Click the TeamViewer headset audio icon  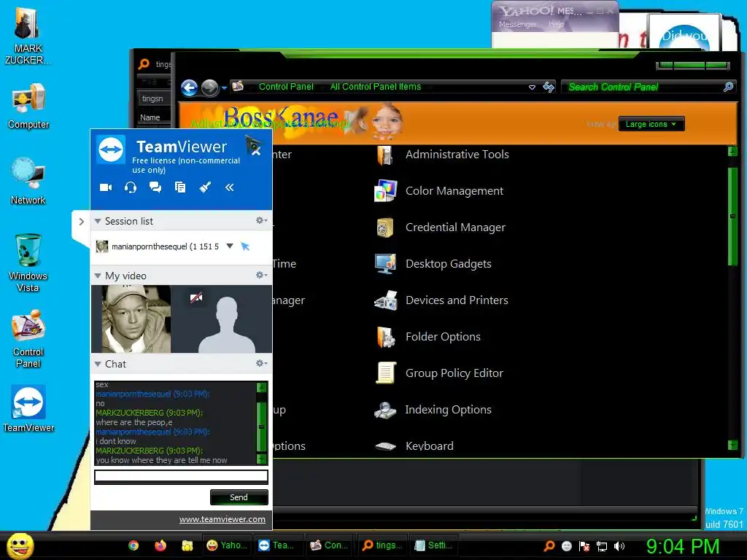coord(131,187)
